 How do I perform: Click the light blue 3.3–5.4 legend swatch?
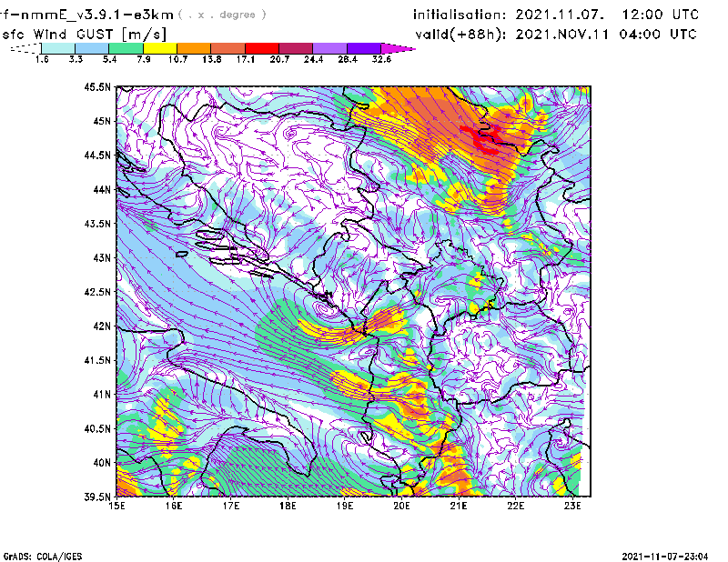point(92,48)
